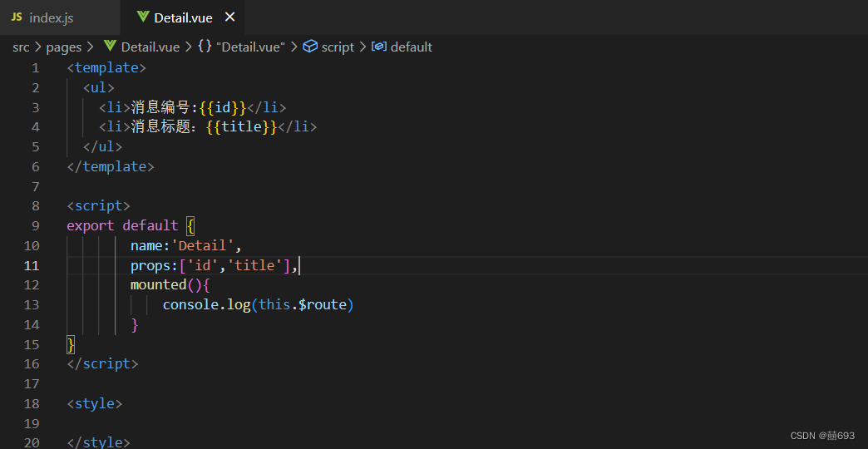Click line number 18 in the gutter
The height and width of the screenshot is (449, 868).
point(32,403)
